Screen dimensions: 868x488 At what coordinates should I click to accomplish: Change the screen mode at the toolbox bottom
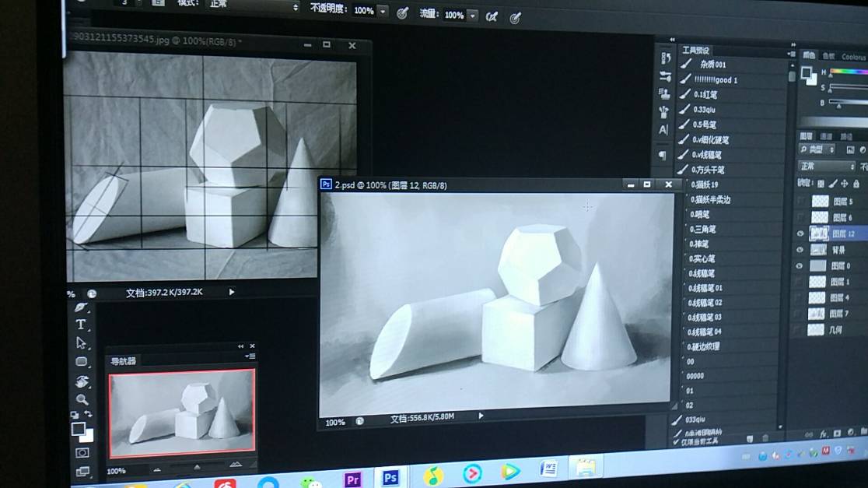[x=82, y=472]
